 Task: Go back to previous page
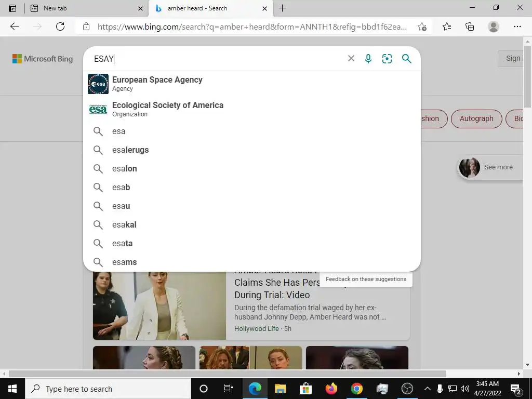pyautogui.click(x=15, y=26)
